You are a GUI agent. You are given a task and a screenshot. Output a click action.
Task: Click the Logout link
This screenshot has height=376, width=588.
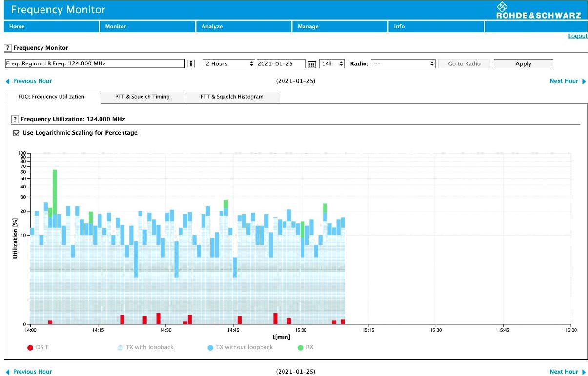click(578, 36)
